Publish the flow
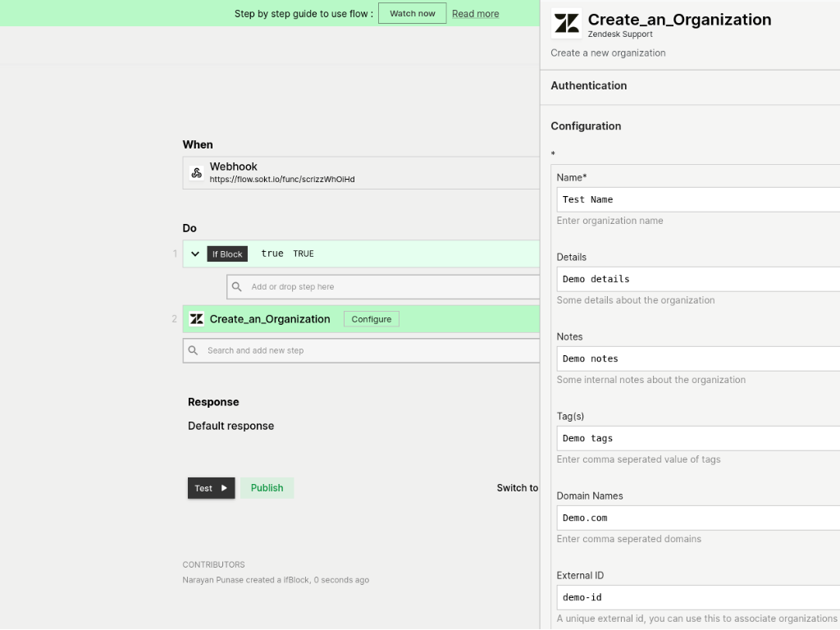This screenshot has height=630, width=840. pyautogui.click(x=267, y=488)
